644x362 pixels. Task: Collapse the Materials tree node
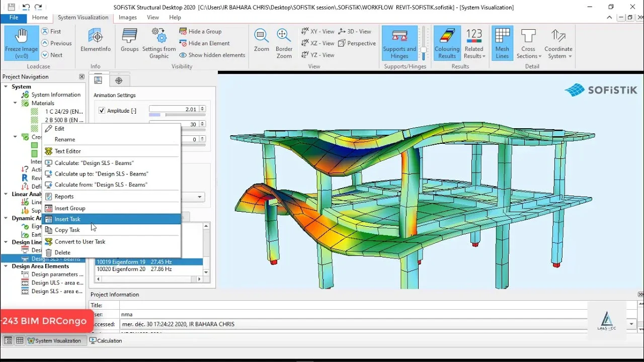(16, 103)
